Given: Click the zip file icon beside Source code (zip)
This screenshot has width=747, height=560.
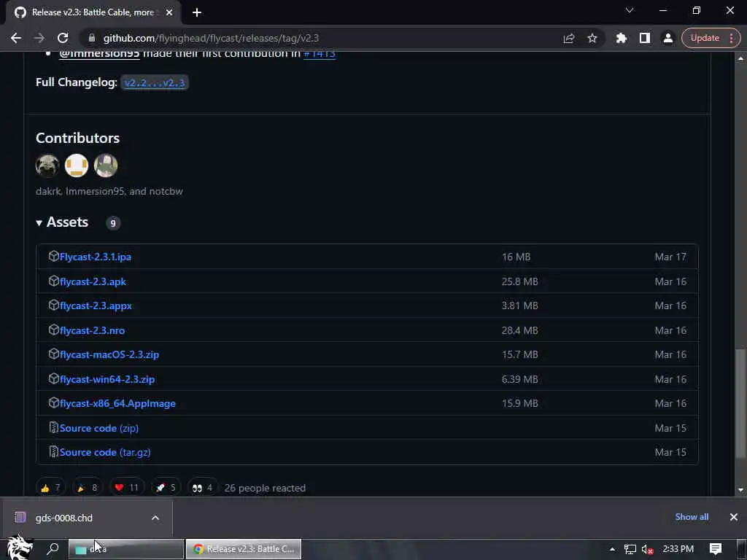Looking at the screenshot, I should click(54, 427).
